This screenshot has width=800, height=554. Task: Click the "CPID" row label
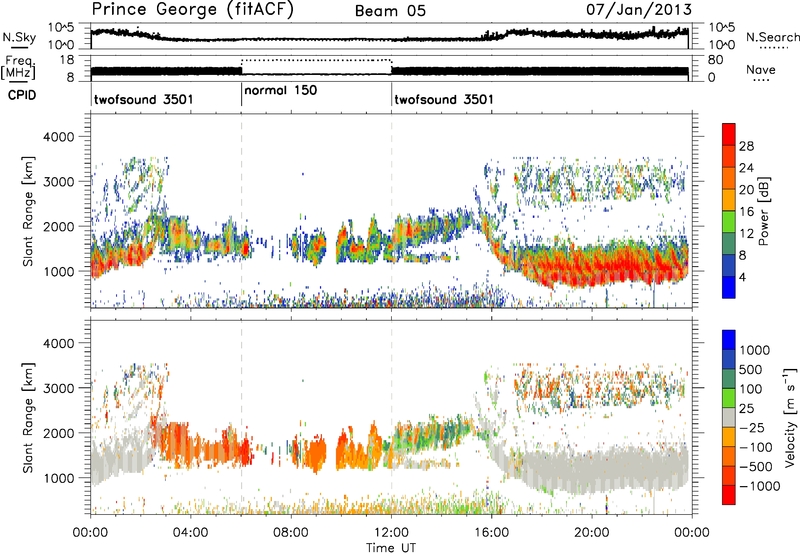(x=22, y=95)
